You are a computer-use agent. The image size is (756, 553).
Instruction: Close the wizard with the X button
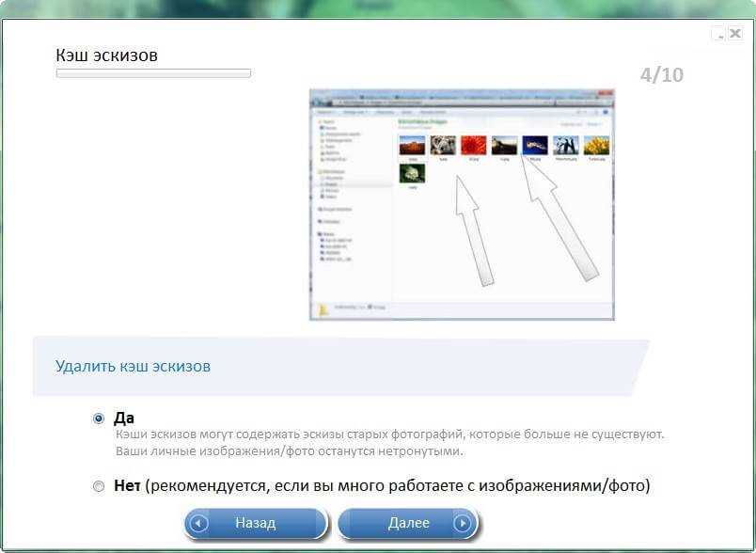pyautogui.click(x=735, y=35)
